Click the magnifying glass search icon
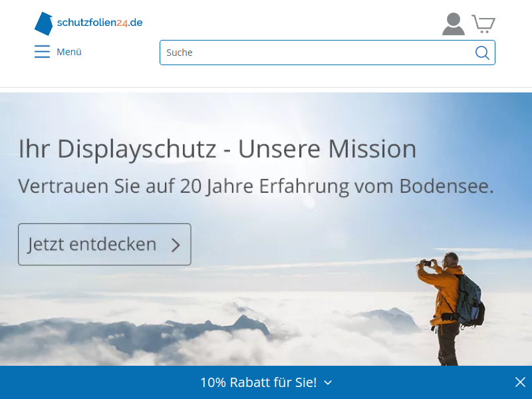This screenshot has width=532, height=399. point(482,53)
